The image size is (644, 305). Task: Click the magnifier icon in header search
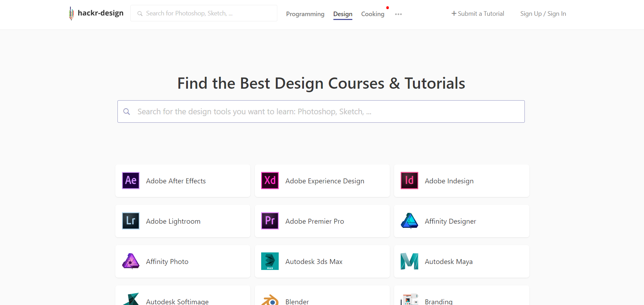140,14
